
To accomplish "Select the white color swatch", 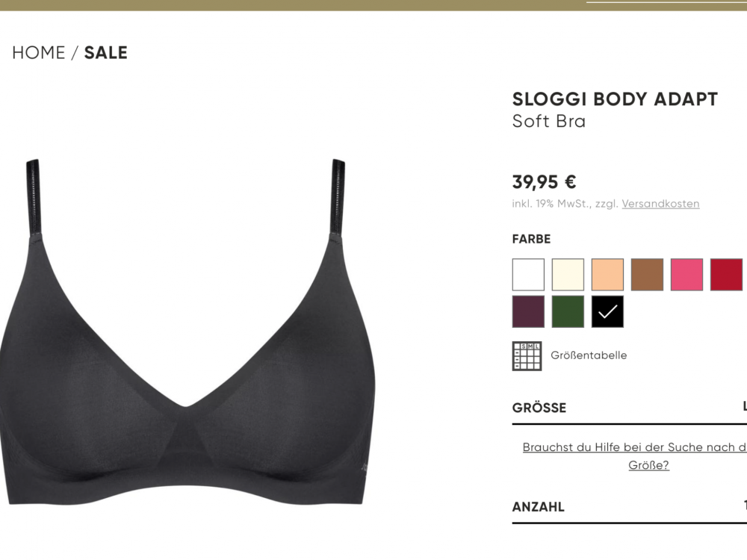I will point(528,275).
